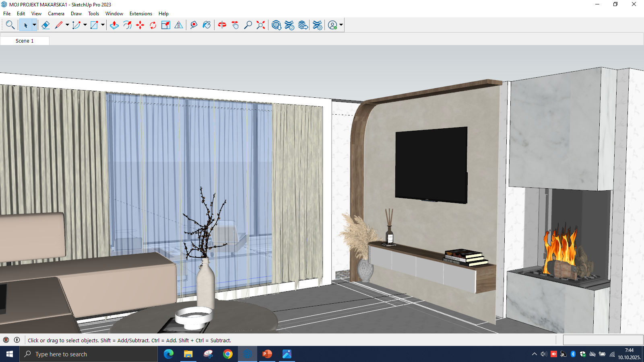Choose the Rotate tool
644x362 pixels.
(153, 25)
